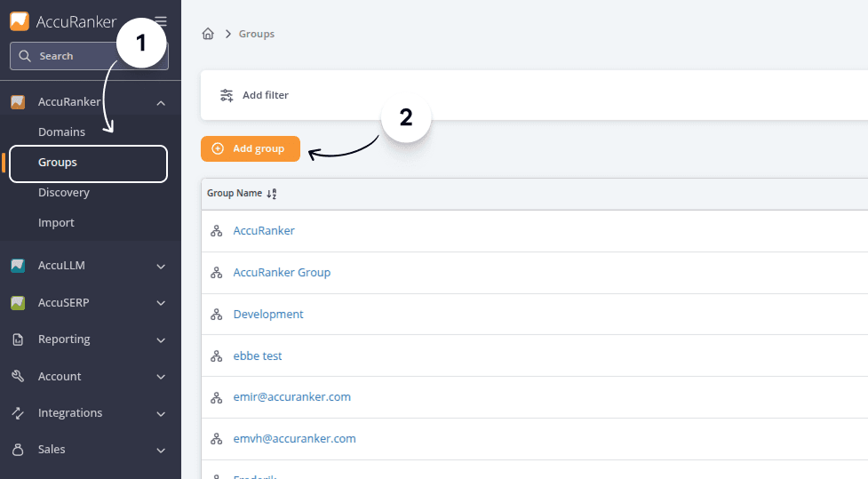Click group icon beside emir@accuranker.com
Image resolution: width=868 pixels, height=479 pixels.
[x=217, y=397]
